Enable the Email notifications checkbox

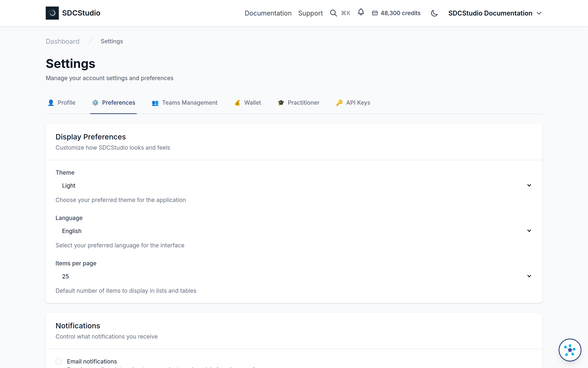[x=59, y=361]
